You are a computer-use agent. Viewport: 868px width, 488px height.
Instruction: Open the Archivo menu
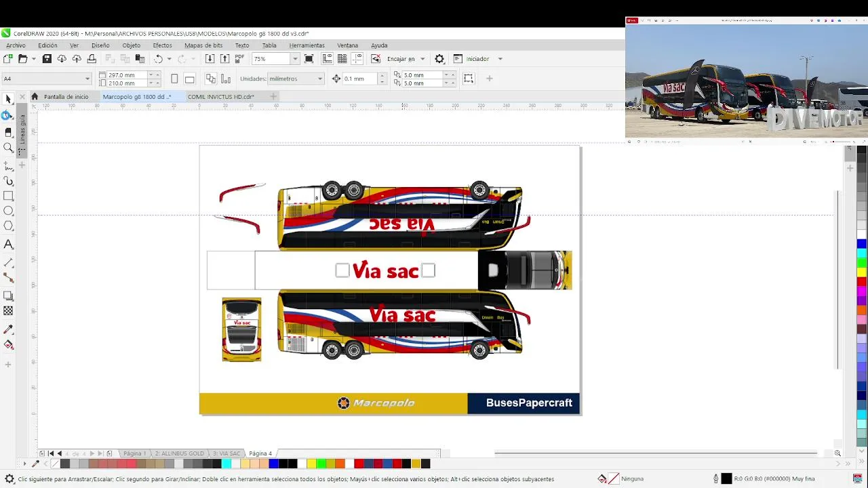[x=16, y=45]
